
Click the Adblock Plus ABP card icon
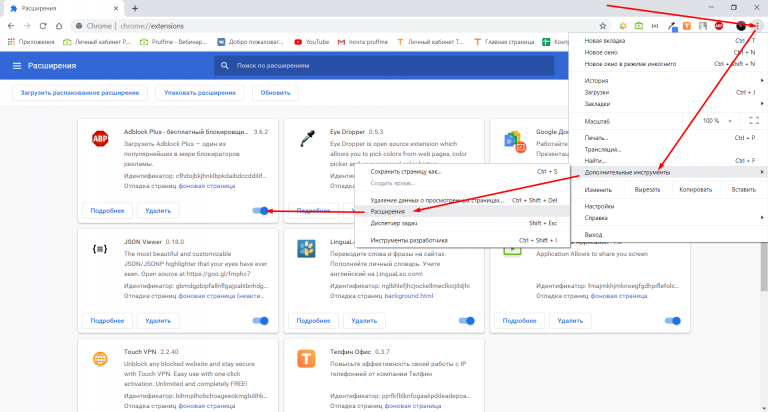pyautogui.click(x=100, y=139)
